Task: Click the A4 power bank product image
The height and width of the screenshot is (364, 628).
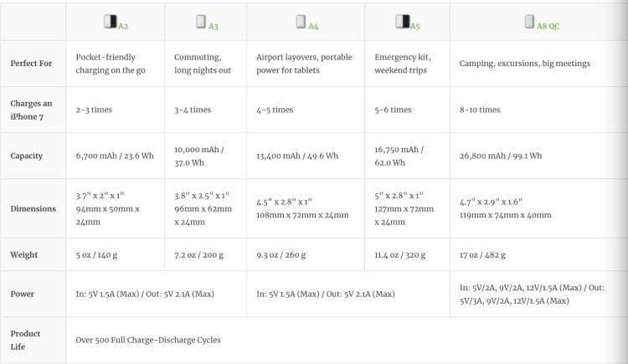Action: pyautogui.click(x=301, y=22)
